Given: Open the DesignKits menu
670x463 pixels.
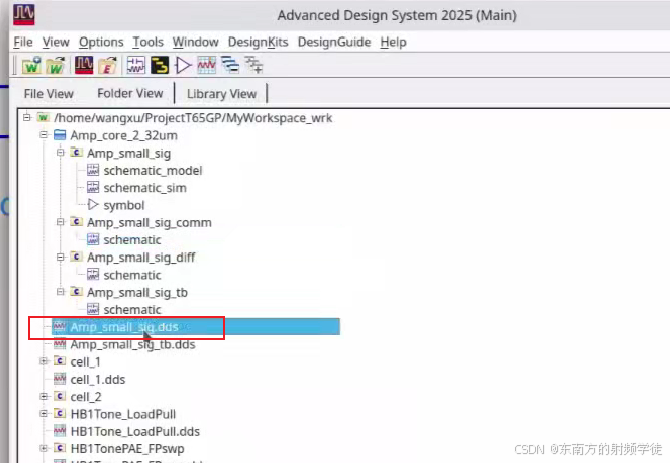Looking at the screenshot, I should click(258, 42).
